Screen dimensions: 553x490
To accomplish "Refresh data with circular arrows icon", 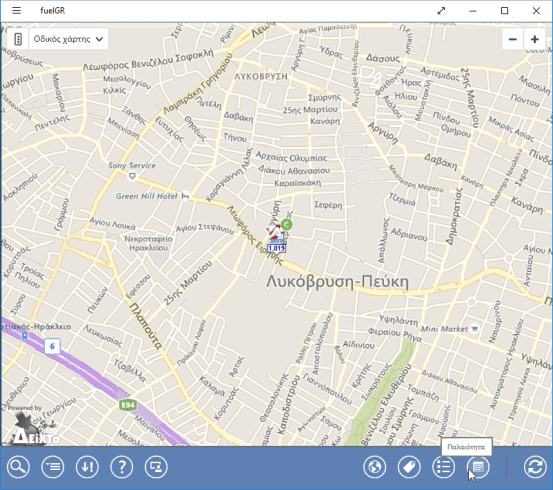I will pos(535,467).
